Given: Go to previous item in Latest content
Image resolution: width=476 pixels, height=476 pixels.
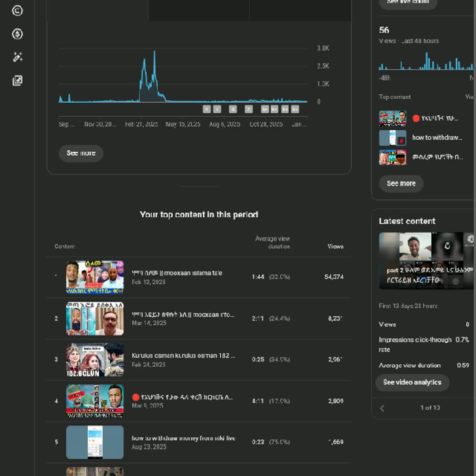Looking at the screenshot, I should 382,408.
